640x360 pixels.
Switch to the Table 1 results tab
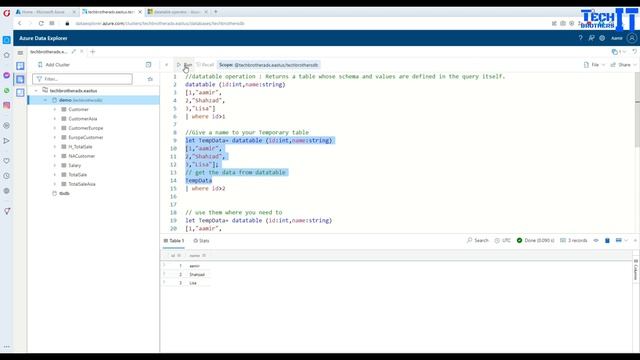173,241
